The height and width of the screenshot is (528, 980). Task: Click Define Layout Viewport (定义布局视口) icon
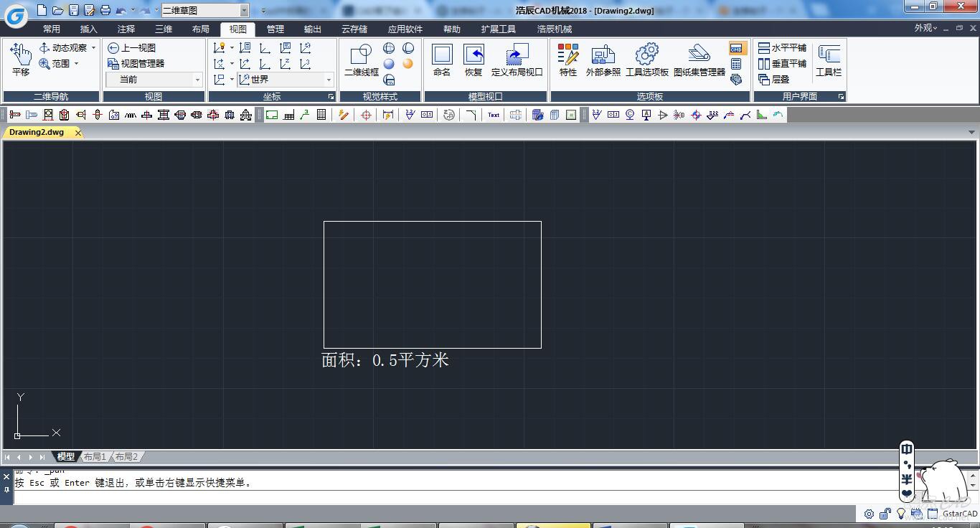tap(517, 59)
